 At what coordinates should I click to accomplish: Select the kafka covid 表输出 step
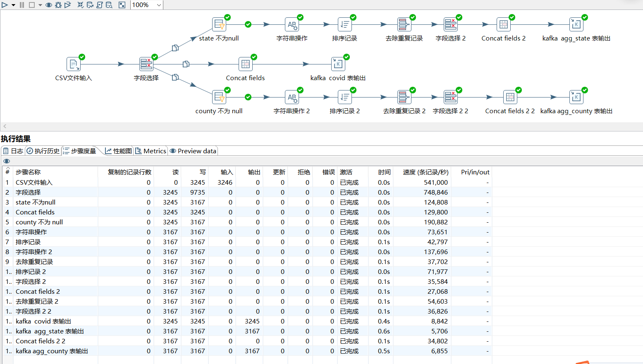click(x=338, y=64)
